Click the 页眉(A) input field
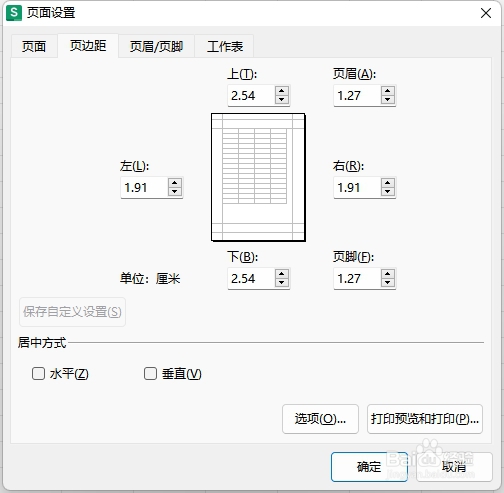Screen dimensions: 504x493 point(358,96)
